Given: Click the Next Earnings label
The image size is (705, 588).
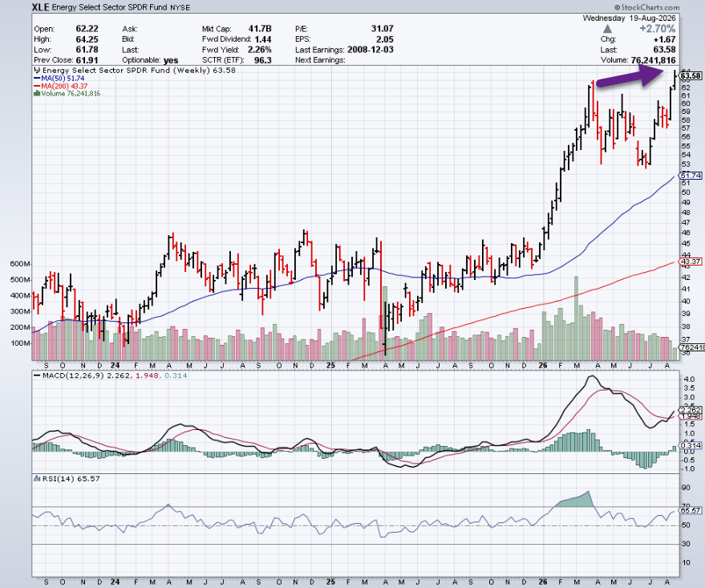Looking at the screenshot, I should coord(320,60).
